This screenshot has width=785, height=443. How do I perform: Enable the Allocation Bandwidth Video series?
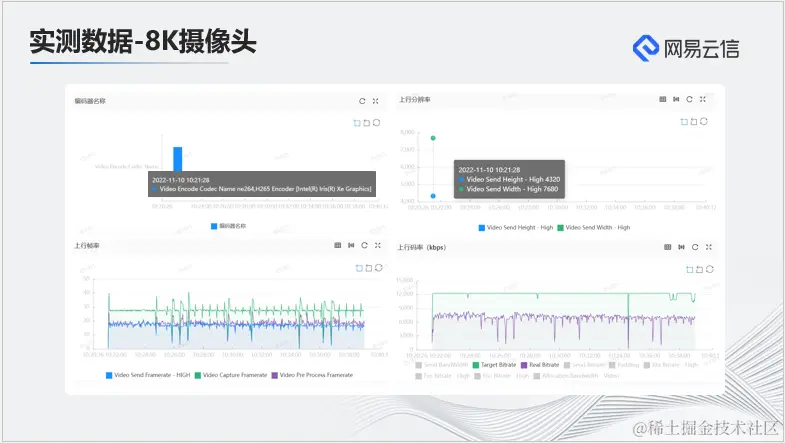tap(576, 376)
